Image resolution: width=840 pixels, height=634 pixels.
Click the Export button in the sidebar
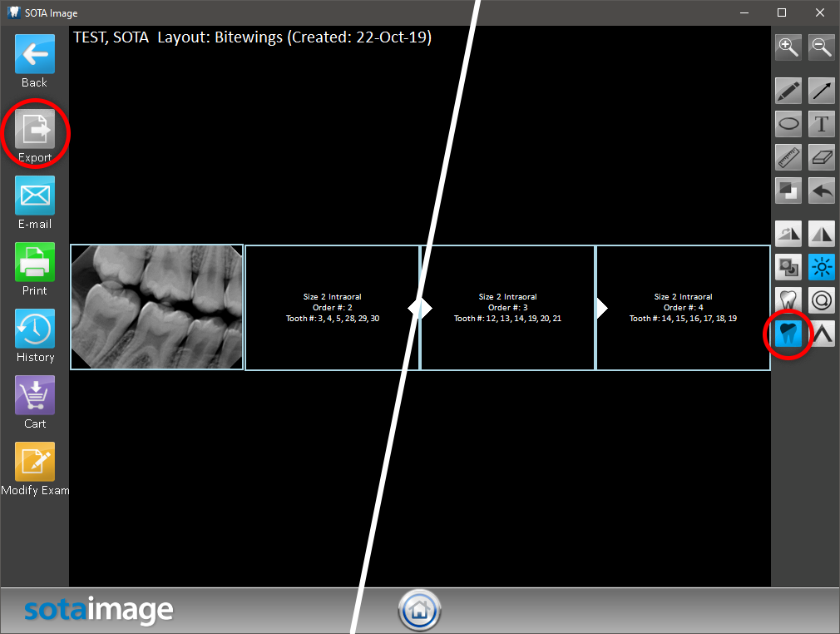coord(35,130)
